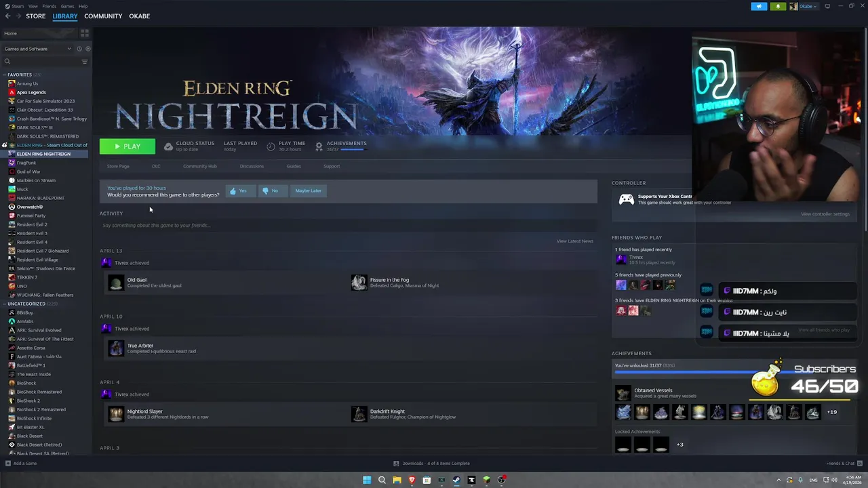Click the Play Time clock icon
Screen dimensions: 868x488
pos(271,146)
